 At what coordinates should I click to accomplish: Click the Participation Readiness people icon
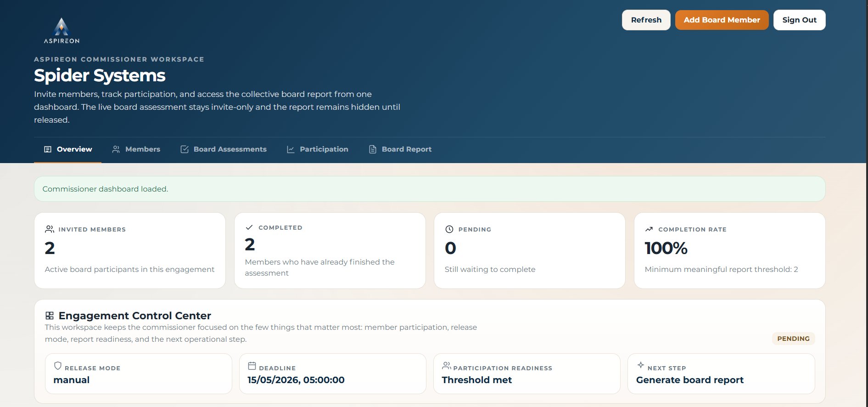click(446, 366)
